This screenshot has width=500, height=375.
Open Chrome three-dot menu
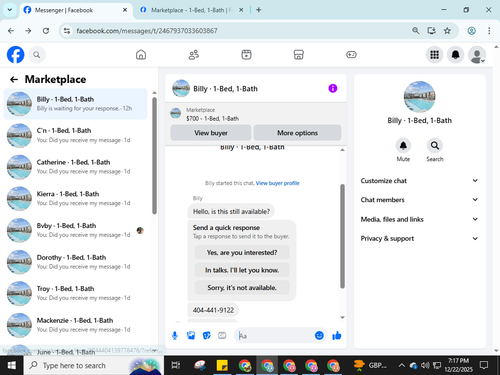(x=489, y=31)
